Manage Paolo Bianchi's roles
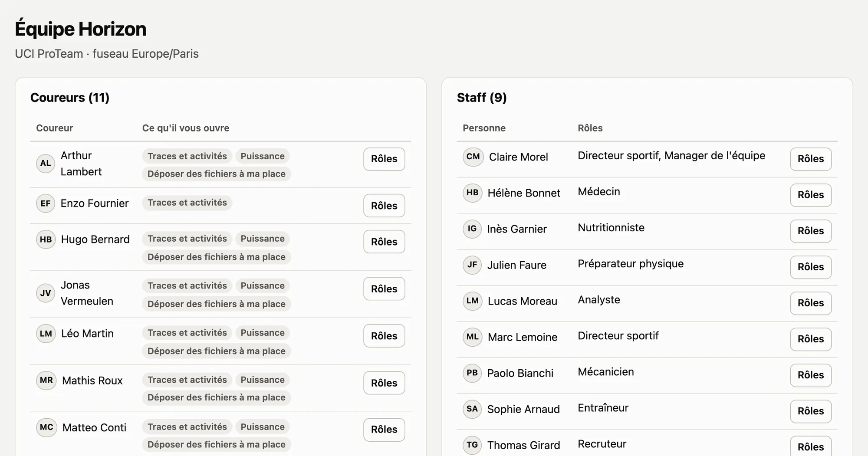Screen dimensions: 868x456 811,375
